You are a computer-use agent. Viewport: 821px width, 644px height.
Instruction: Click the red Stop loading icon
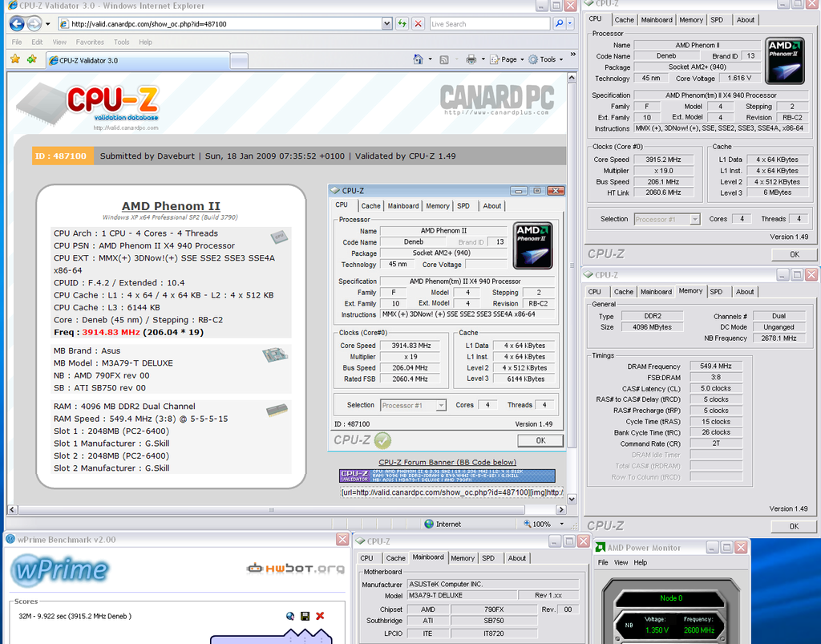tap(418, 23)
